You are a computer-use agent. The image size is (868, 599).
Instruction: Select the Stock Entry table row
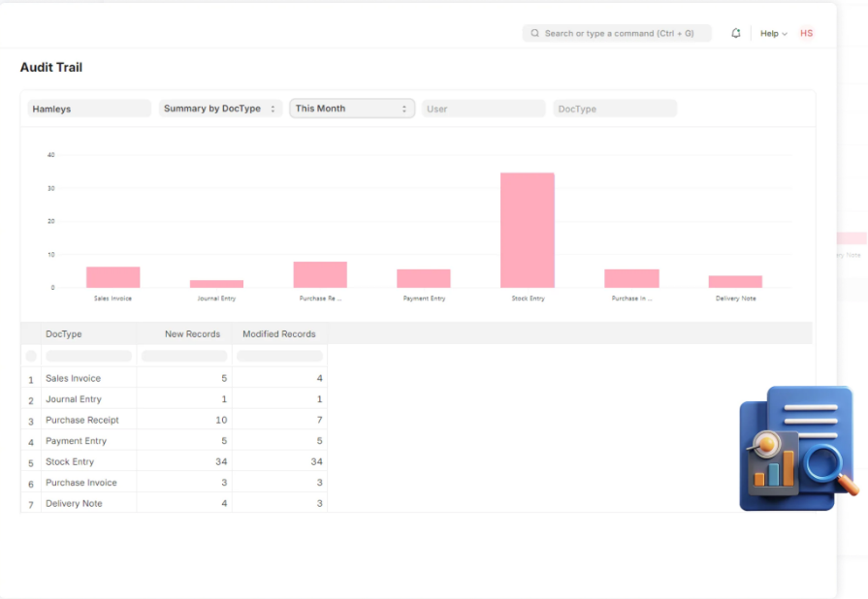[70, 461]
